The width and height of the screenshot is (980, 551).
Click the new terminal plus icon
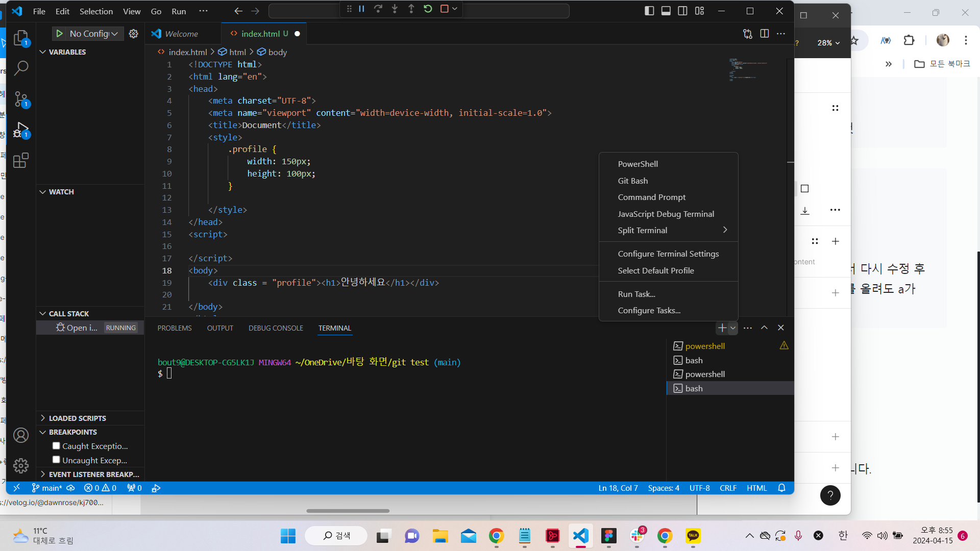(x=721, y=328)
